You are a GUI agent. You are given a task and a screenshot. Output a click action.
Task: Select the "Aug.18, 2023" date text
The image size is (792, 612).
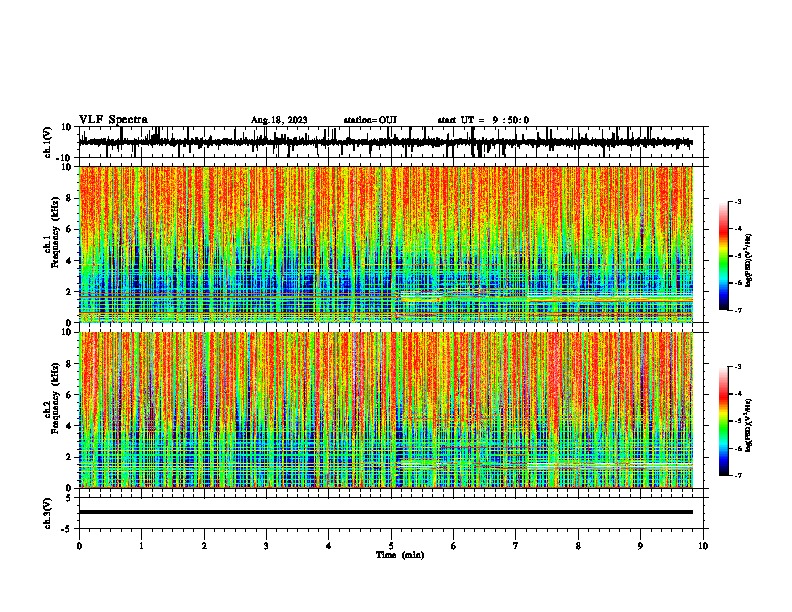(279, 120)
